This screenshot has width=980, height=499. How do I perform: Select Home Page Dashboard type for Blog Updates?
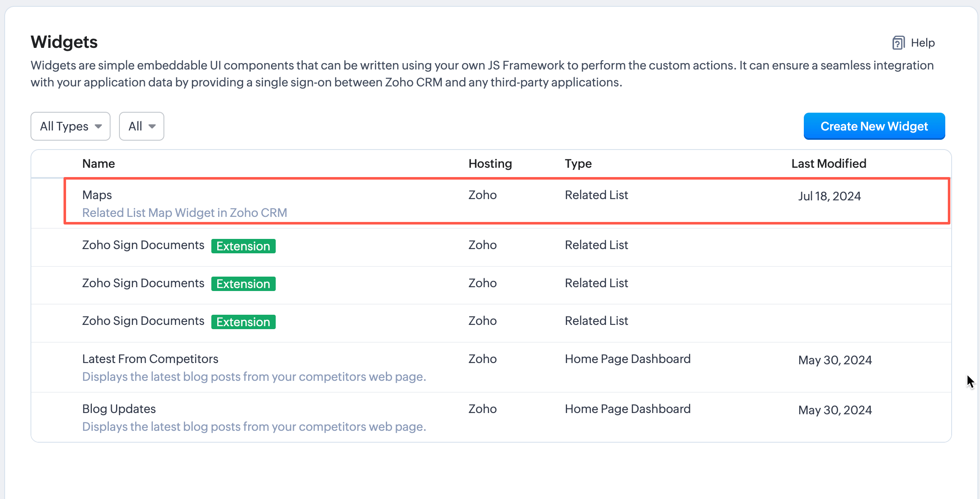[x=628, y=409]
